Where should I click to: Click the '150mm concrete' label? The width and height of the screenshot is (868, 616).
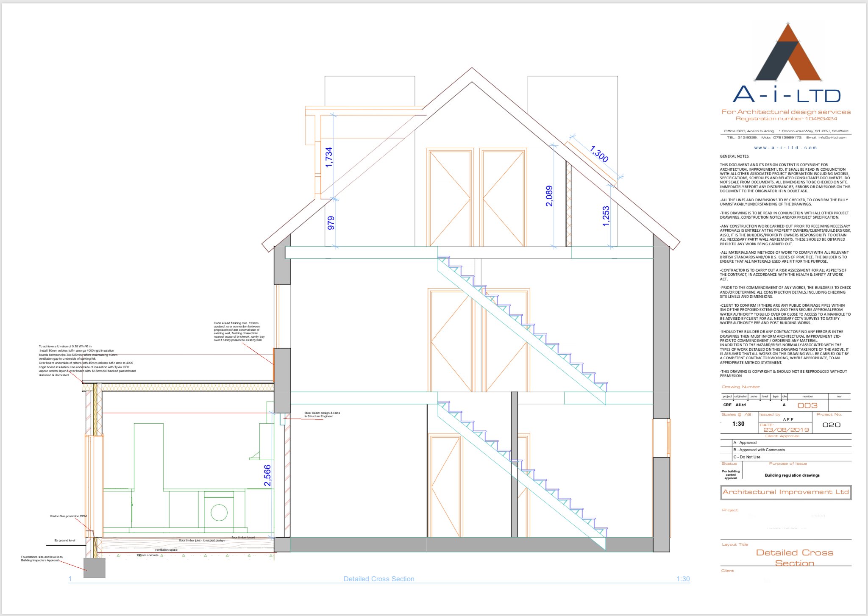(x=147, y=555)
